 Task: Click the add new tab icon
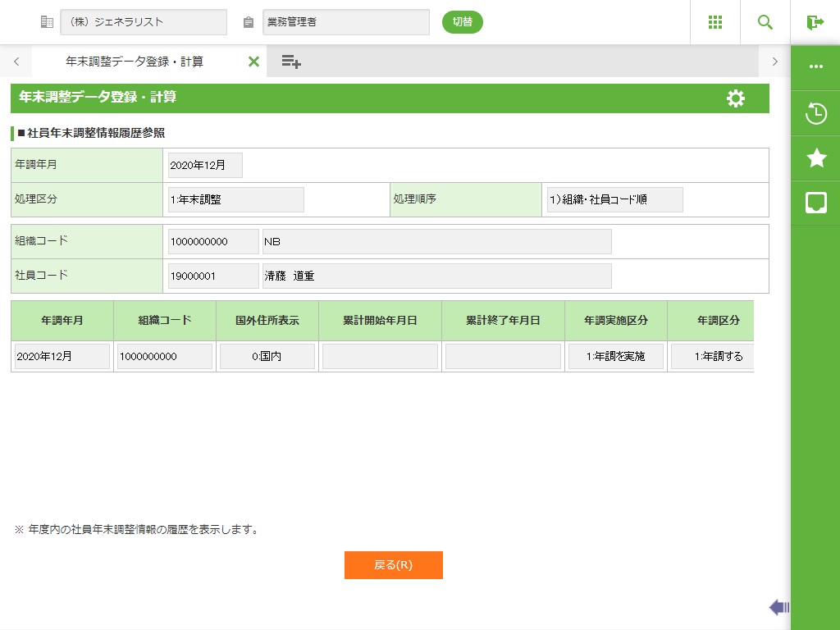[x=291, y=62]
